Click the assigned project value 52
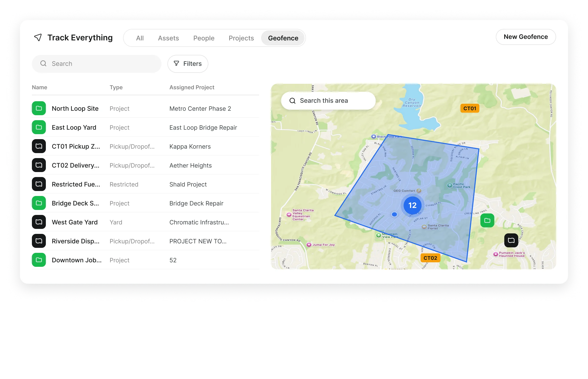This screenshot has width=588, height=379. click(173, 260)
